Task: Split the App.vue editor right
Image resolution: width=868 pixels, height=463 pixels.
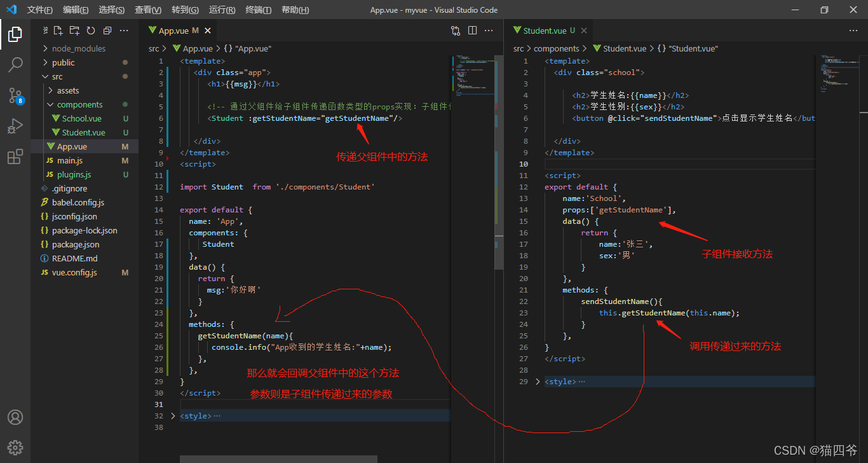Action: coord(472,31)
